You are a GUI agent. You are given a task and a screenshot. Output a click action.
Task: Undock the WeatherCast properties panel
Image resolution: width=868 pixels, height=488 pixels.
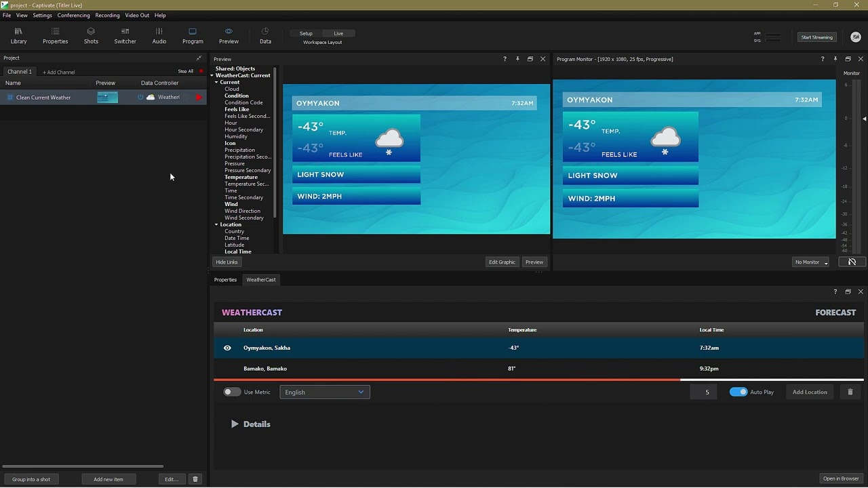pos(848,291)
